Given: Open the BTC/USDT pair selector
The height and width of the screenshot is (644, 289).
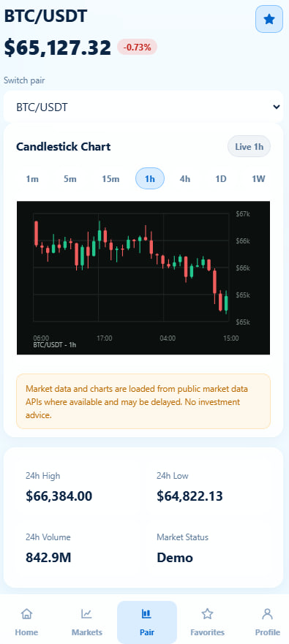Looking at the screenshot, I should 143,107.
